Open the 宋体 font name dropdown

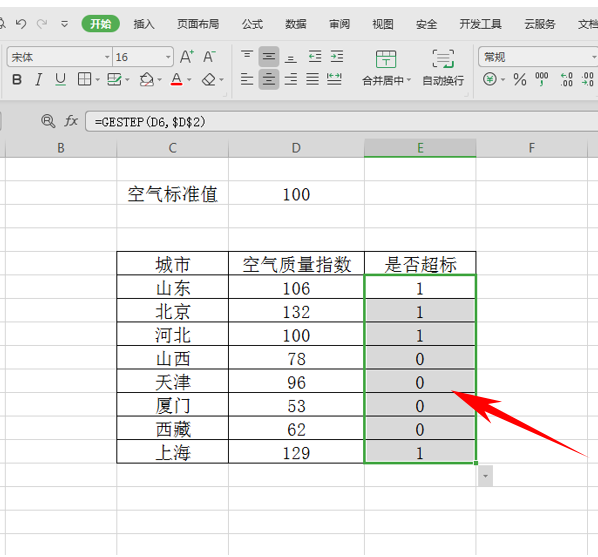click(x=107, y=57)
